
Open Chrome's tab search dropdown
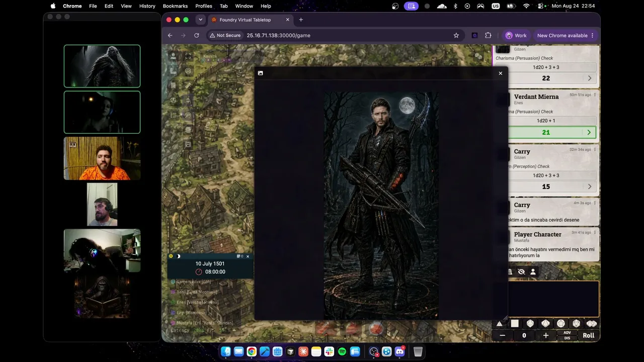(x=200, y=20)
